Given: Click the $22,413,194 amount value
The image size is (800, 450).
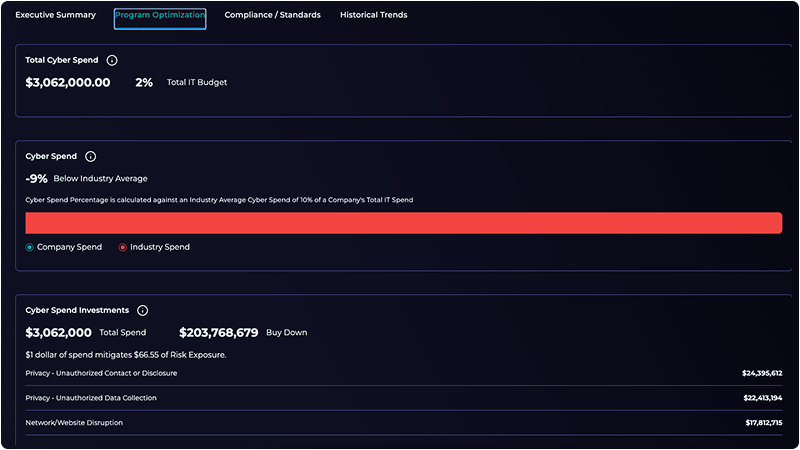Looking at the screenshot, I should coord(762,398).
